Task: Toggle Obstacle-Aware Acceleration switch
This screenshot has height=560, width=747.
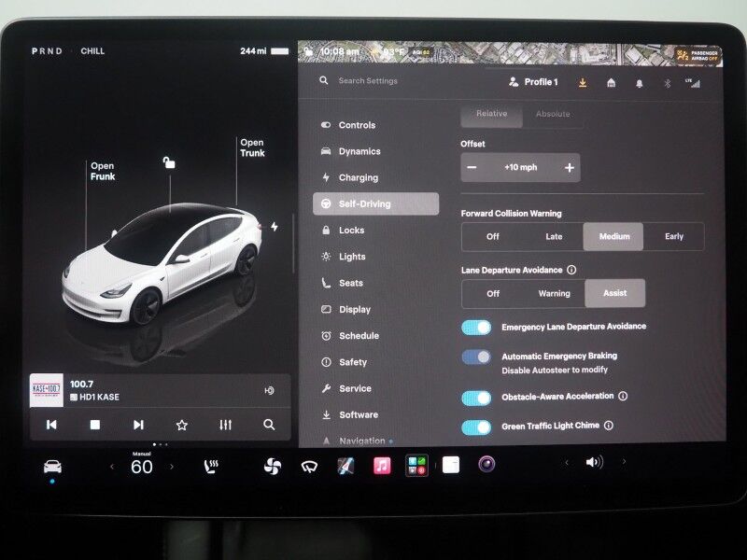Action: point(476,399)
